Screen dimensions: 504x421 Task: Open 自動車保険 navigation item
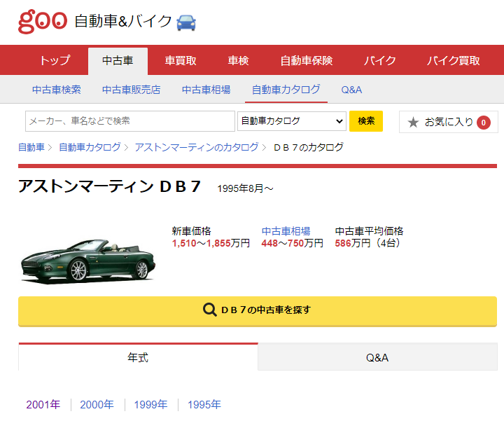point(307,61)
